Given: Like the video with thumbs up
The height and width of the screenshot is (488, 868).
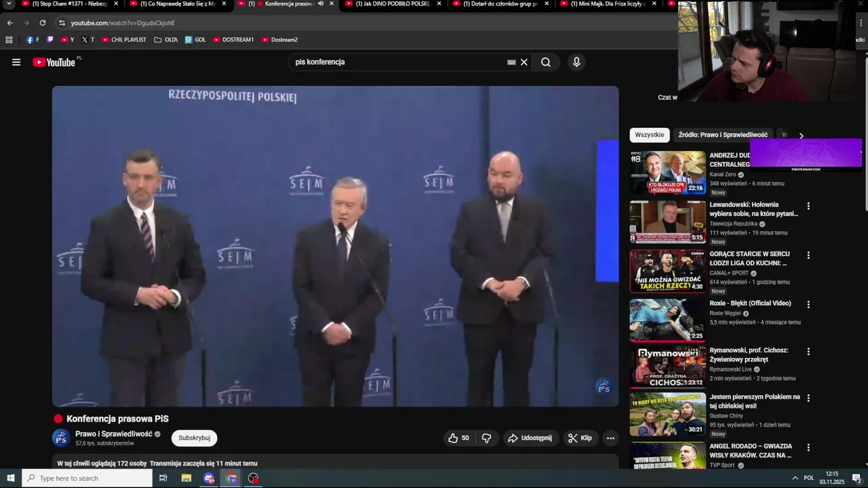Looking at the screenshot, I should [x=459, y=438].
